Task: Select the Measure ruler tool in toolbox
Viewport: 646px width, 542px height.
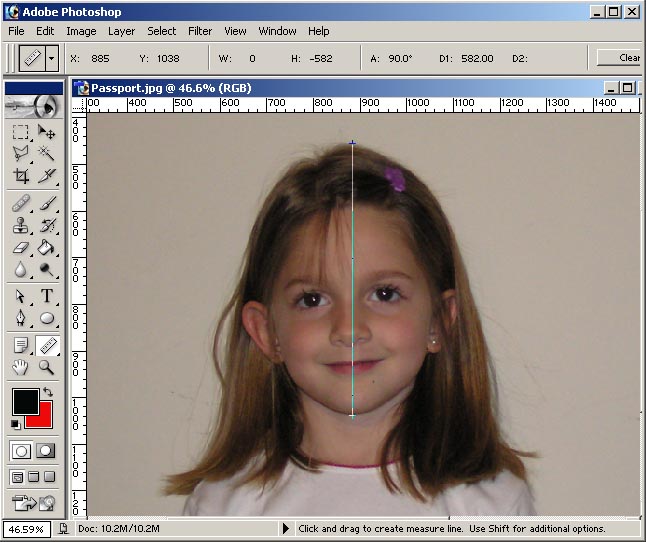Action: [x=47, y=345]
